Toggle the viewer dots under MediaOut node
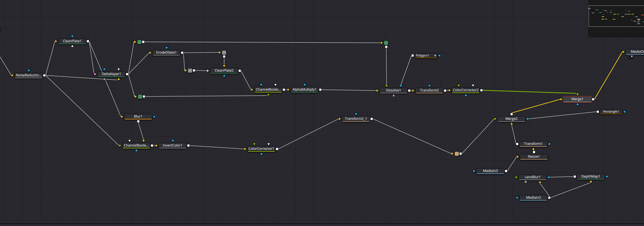The width and height of the screenshot is (644, 226). [631, 56]
